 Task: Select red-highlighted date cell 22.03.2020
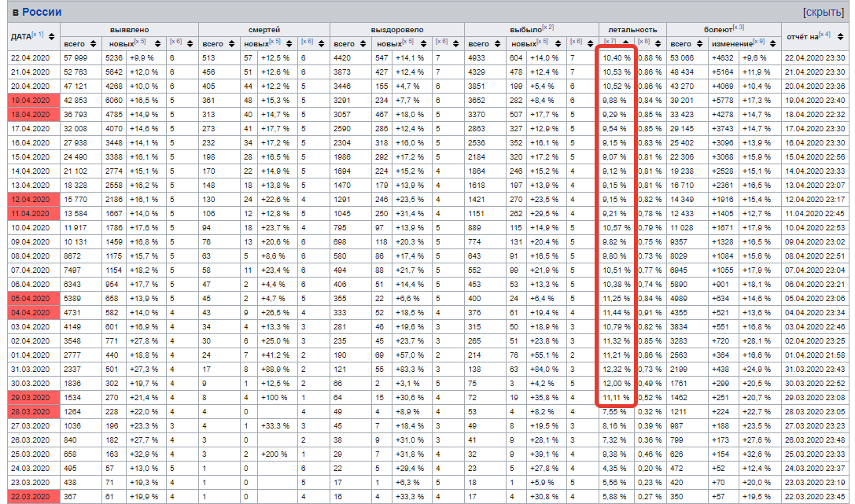tap(34, 497)
